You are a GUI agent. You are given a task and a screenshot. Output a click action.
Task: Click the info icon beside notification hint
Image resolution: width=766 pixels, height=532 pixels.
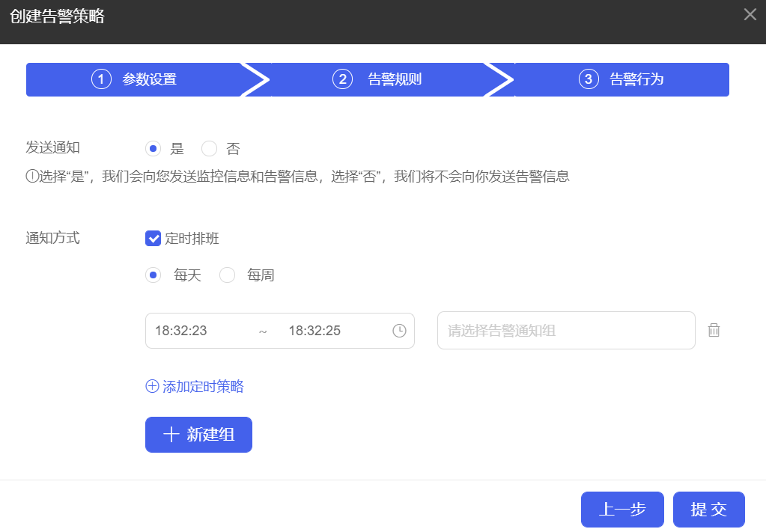31,176
